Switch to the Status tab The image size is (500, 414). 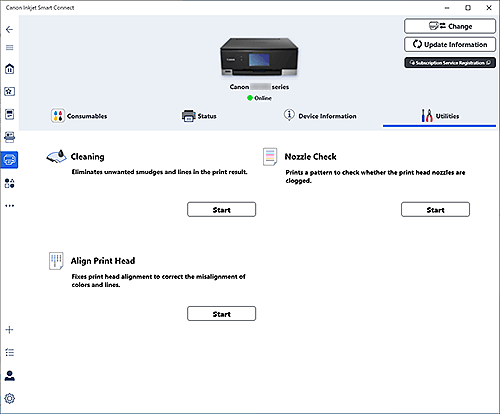[x=199, y=116]
